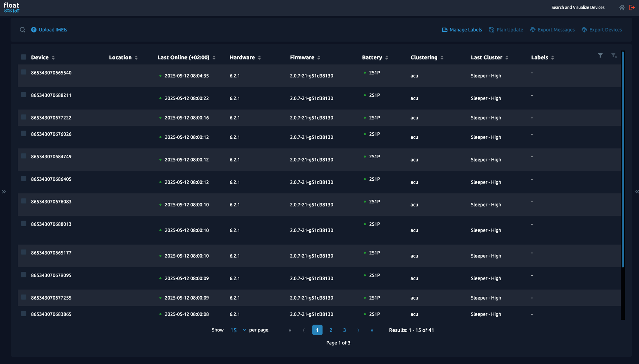Sort by Last Online column arrows
The height and width of the screenshot is (364, 639).
214,58
